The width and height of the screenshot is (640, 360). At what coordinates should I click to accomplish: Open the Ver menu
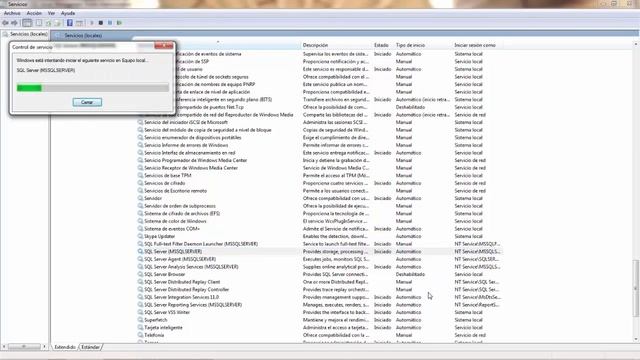pyautogui.click(x=51, y=13)
